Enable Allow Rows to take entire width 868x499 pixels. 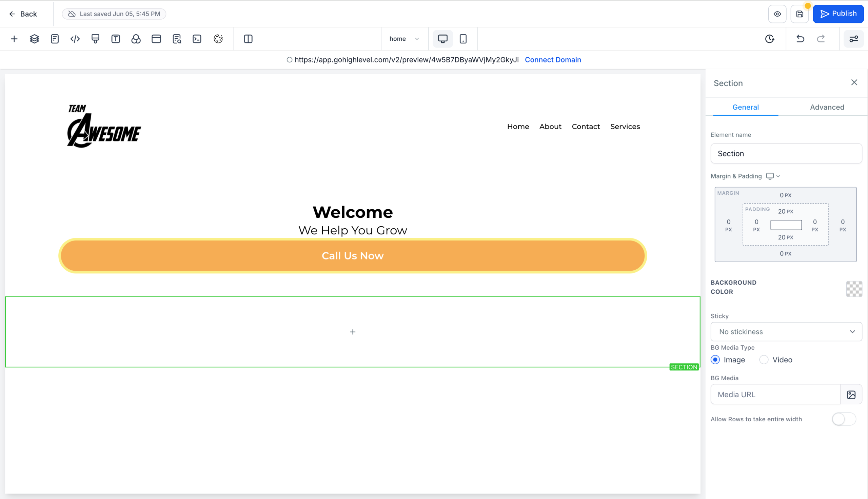(844, 419)
